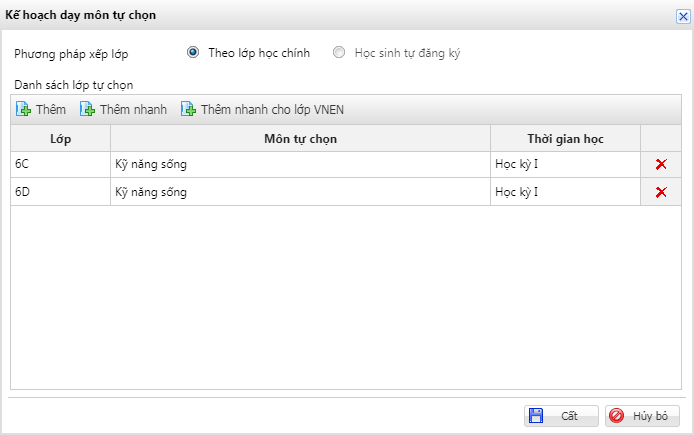
Task: Click the Thêm nhanh quick-add icon
Action: [x=88, y=109]
